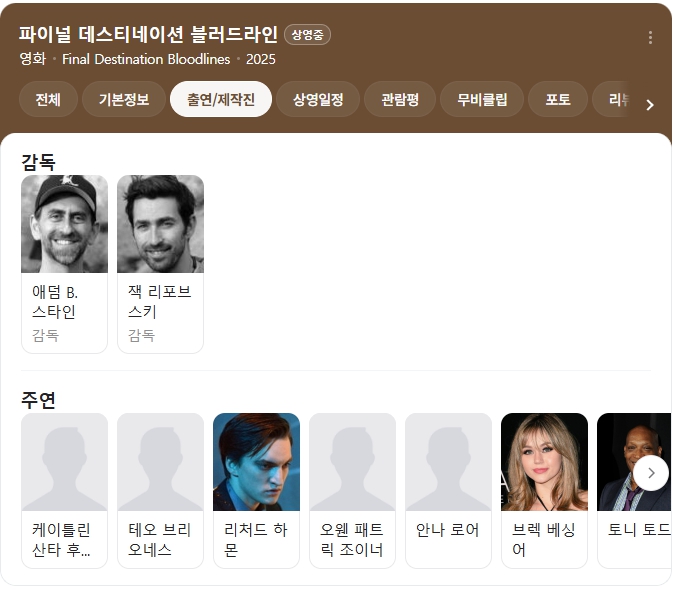This screenshot has width=691, height=592.
Task: Open the 기본정보 tab
Action: [123, 100]
